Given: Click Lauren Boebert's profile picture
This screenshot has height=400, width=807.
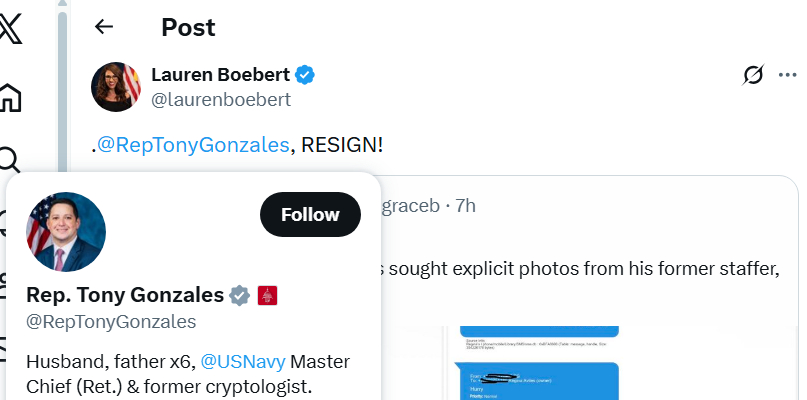Looking at the screenshot, I should pos(116,86).
